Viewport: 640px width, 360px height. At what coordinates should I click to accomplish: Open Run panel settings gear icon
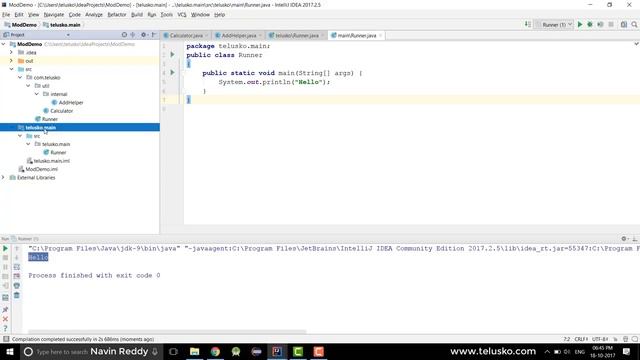click(x=624, y=239)
